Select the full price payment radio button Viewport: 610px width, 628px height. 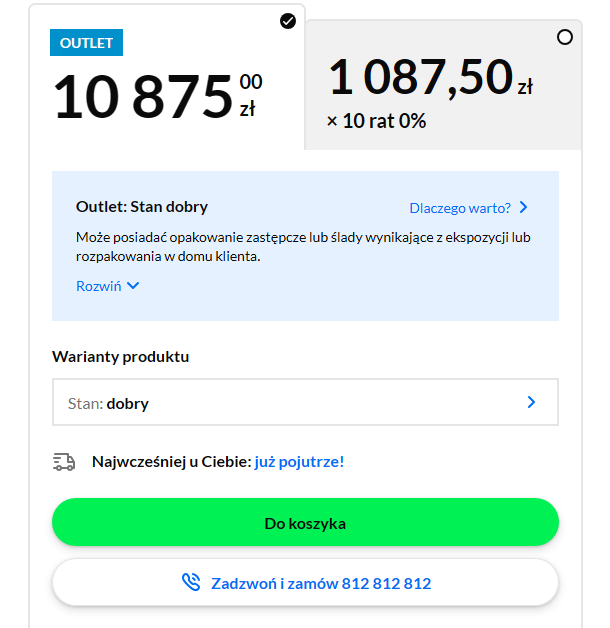(288, 21)
